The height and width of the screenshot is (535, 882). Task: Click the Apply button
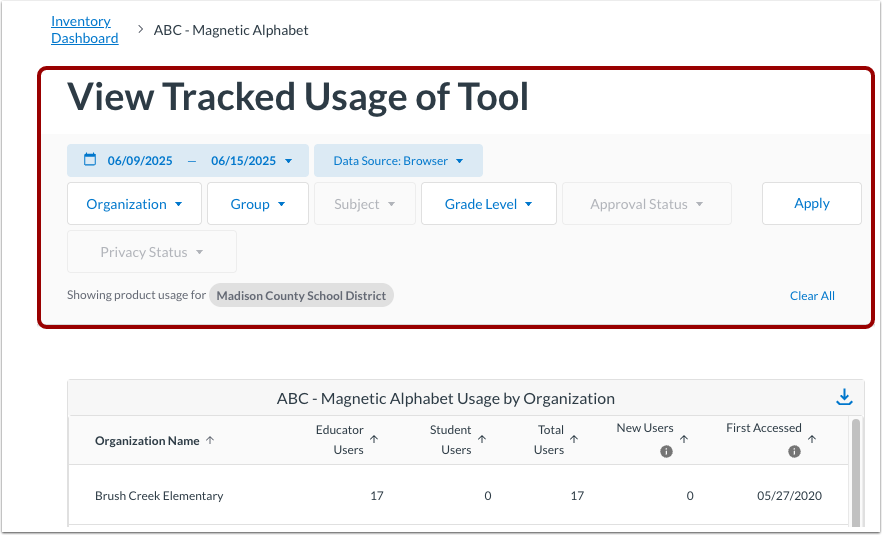[812, 204]
